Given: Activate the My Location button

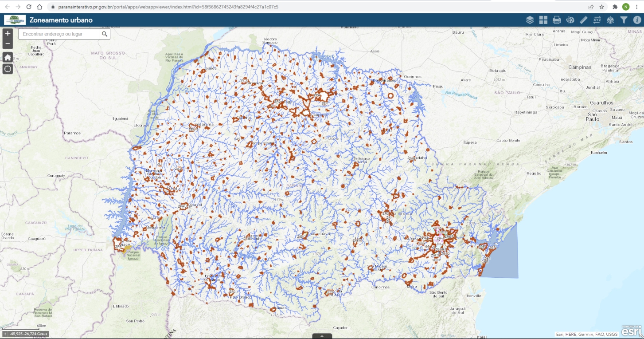Looking at the screenshot, I should click(x=8, y=69).
